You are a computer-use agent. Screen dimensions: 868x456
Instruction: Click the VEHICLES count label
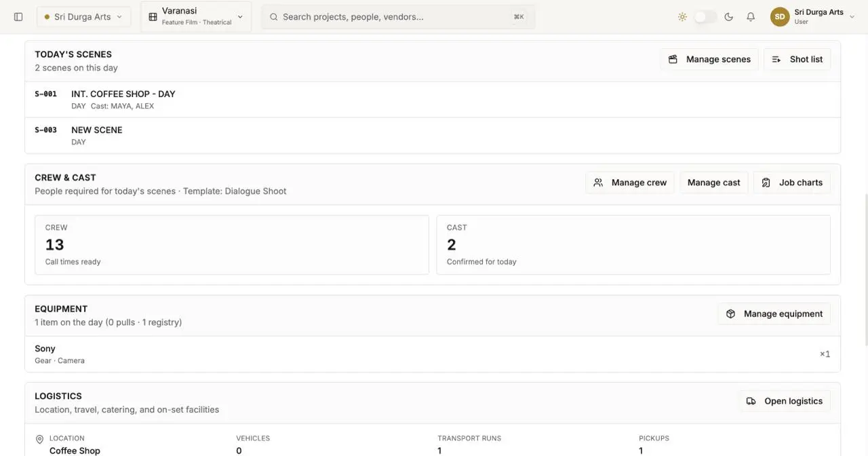253,438
